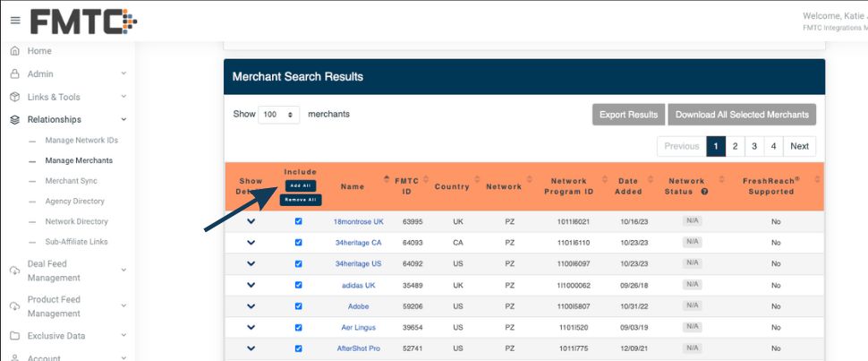Click the hamburger menu icon
Viewport: 868px width, 361px height.
click(14, 21)
